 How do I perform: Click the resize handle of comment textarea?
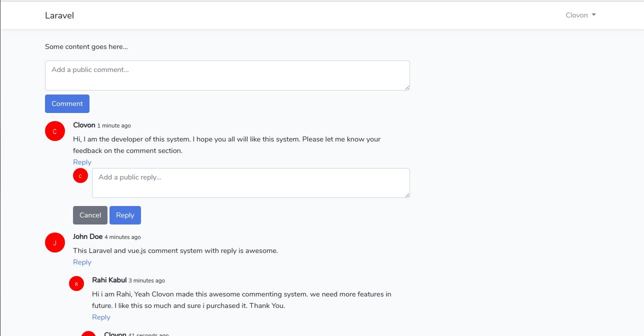(407, 87)
